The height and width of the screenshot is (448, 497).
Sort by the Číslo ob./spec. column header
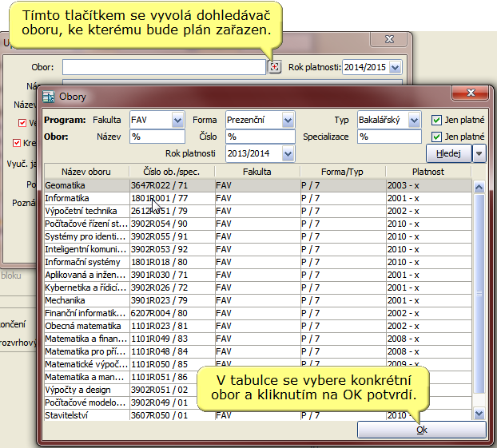pyautogui.click(x=172, y=172)
